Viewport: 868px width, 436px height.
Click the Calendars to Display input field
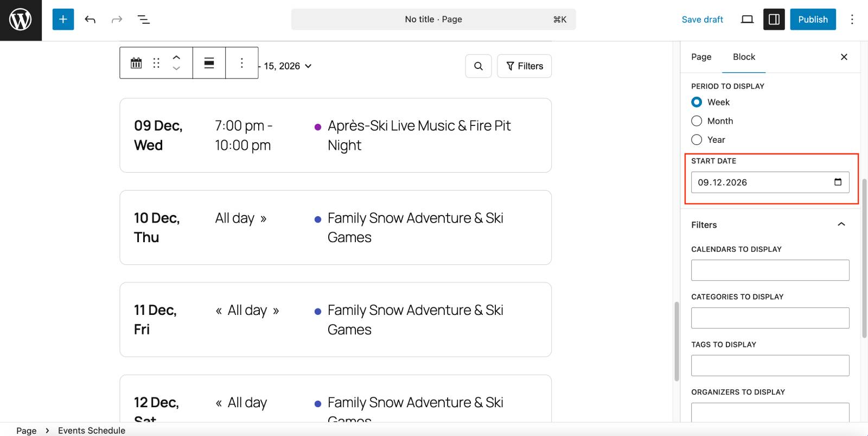pos(770,270)
